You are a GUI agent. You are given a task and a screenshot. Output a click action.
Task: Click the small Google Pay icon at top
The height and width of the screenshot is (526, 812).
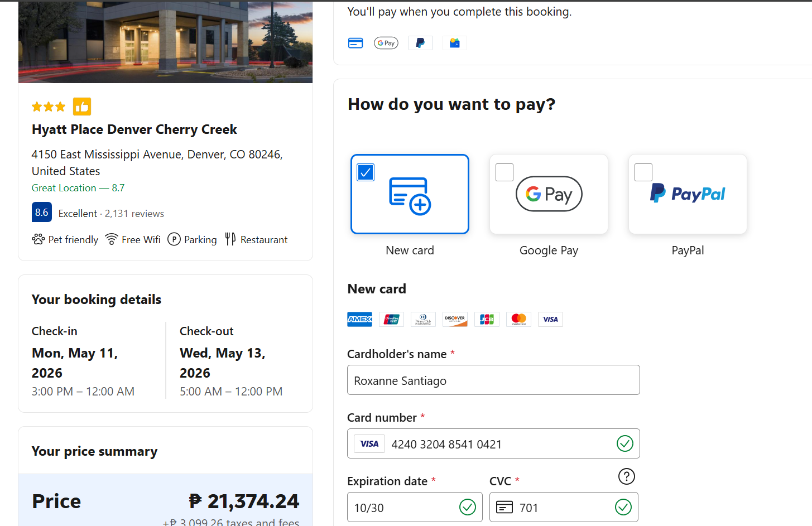386,43
